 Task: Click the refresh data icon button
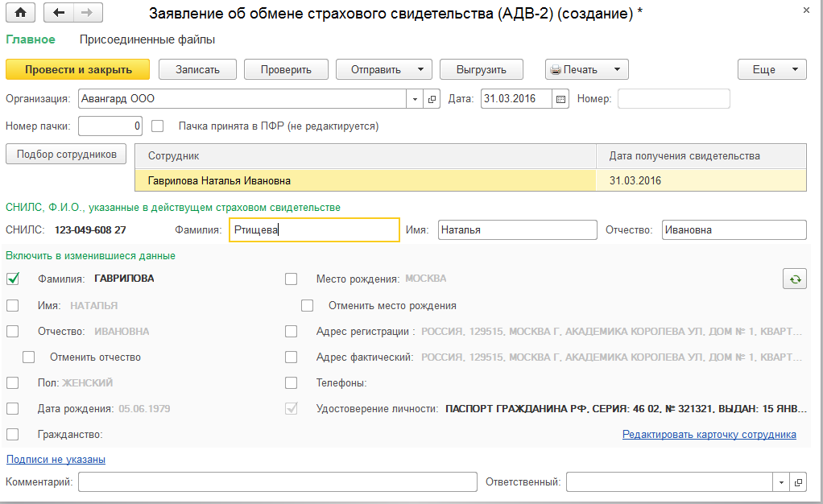pos(795,279)
